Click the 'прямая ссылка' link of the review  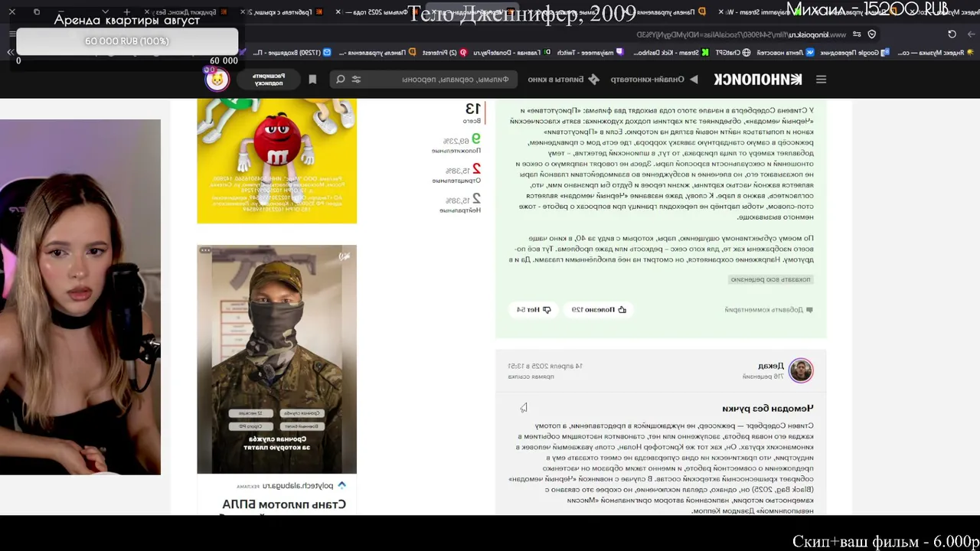(x=531, y=377)
